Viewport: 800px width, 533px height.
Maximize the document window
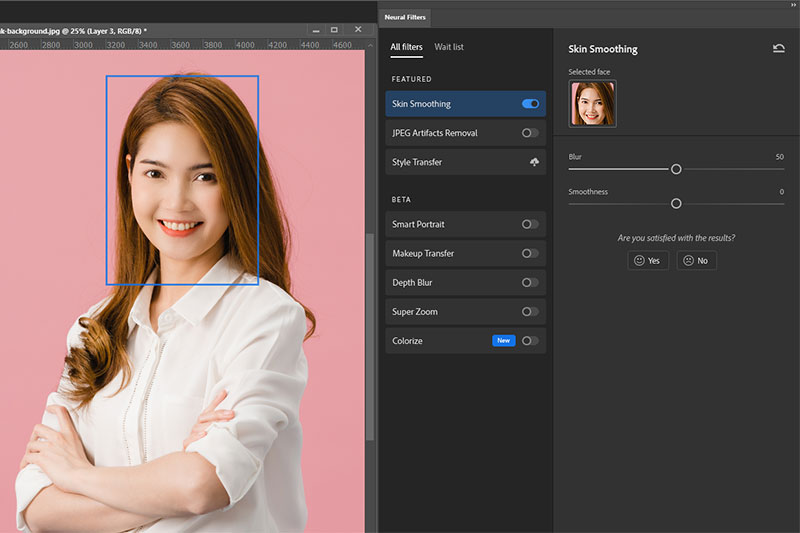(x=333, y=30)
